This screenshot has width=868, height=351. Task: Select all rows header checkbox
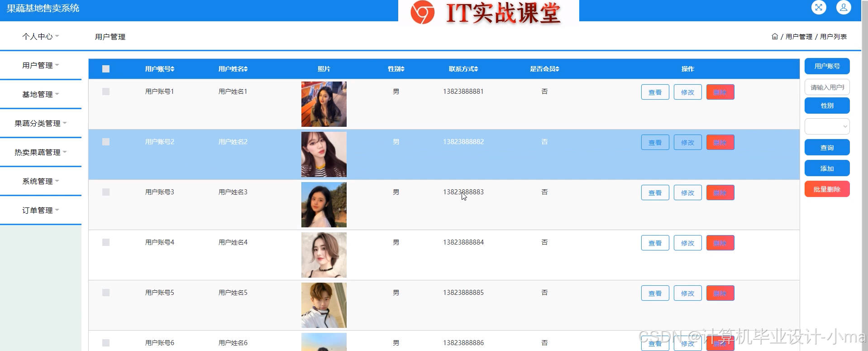[106, 69]
